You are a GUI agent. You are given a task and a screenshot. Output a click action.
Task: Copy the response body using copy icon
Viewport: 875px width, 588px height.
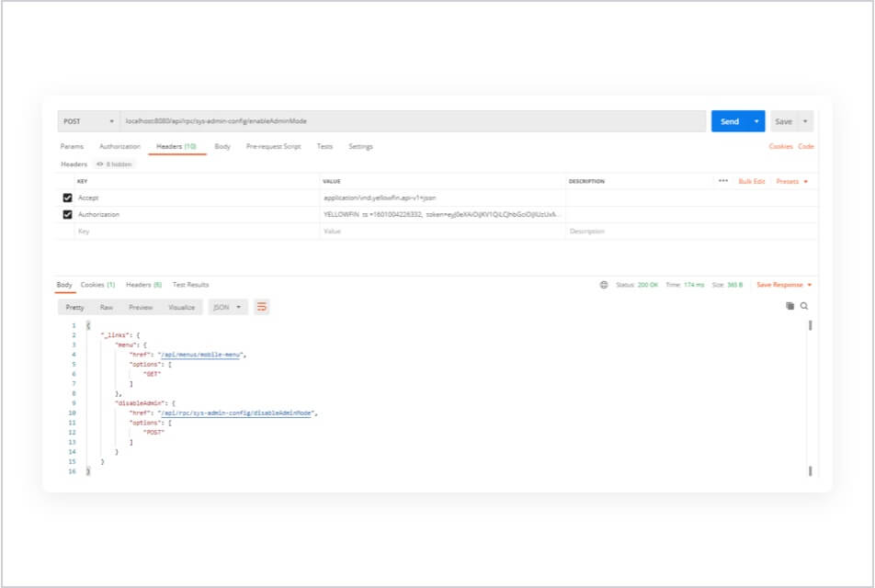(792, 308)
